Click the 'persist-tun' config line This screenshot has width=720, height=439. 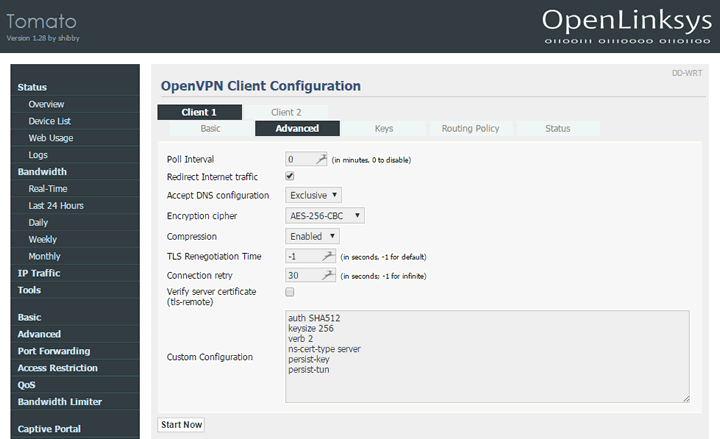[x=309, y=370]
